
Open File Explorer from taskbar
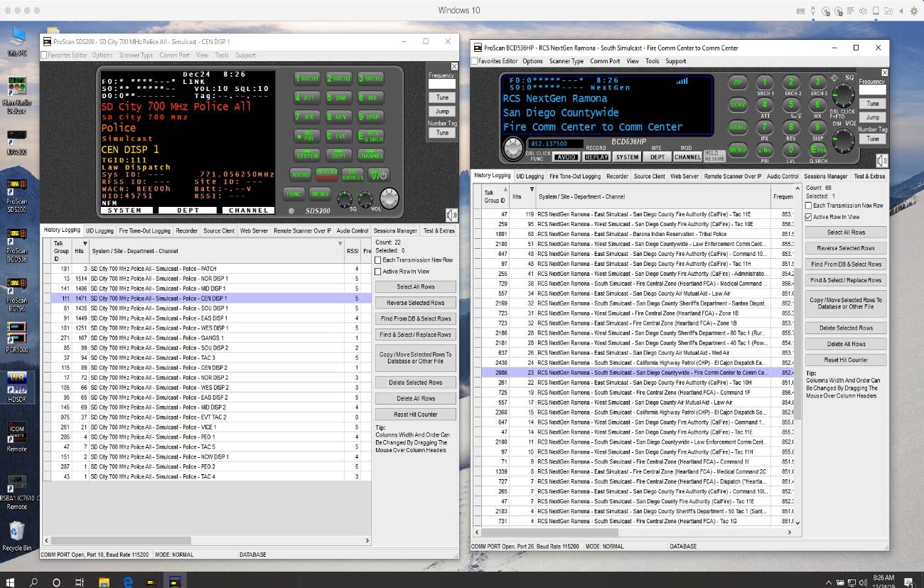(x=104, y=582)
